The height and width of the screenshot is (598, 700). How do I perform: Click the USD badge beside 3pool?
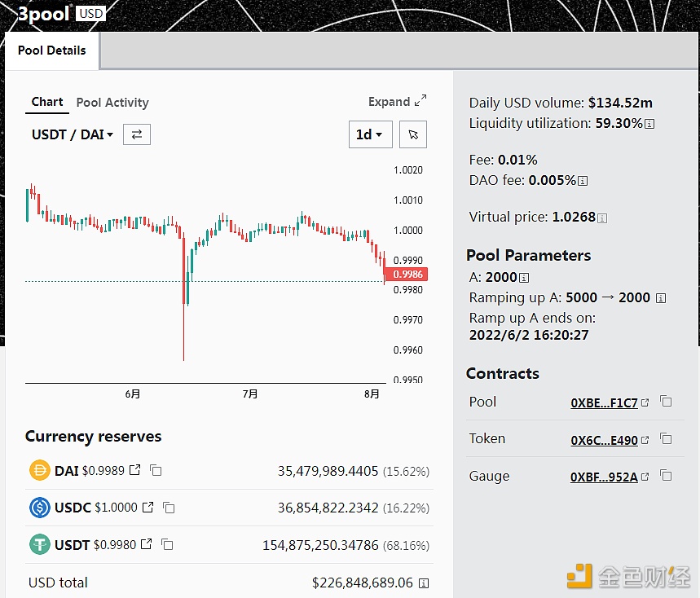(90, 13)
